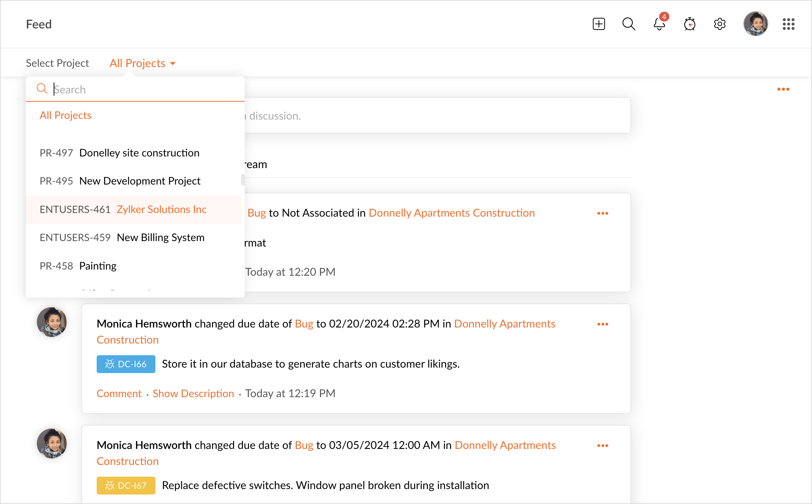Click the quick add plus icon
This screenshot has width=812, height=504.
[x=599, y=24]
